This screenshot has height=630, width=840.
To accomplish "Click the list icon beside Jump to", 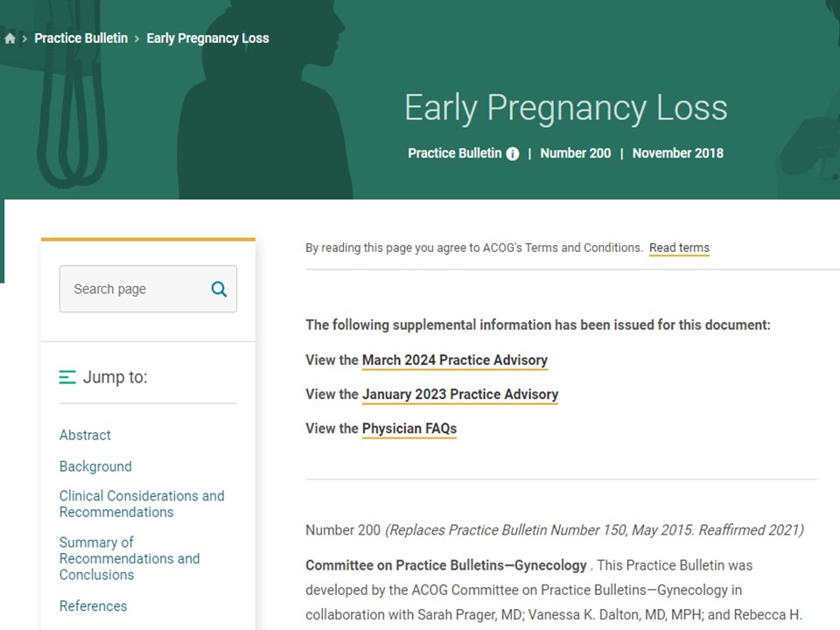I will pos(67,377).
